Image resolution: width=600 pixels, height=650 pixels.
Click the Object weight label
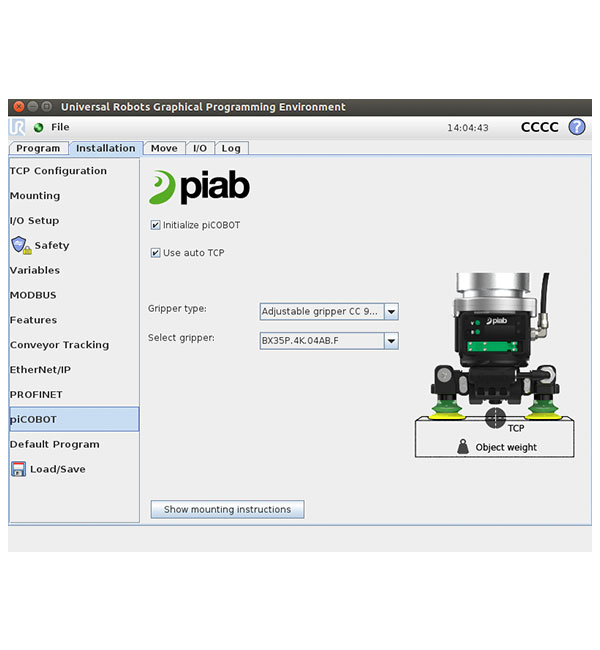[506, 447]
